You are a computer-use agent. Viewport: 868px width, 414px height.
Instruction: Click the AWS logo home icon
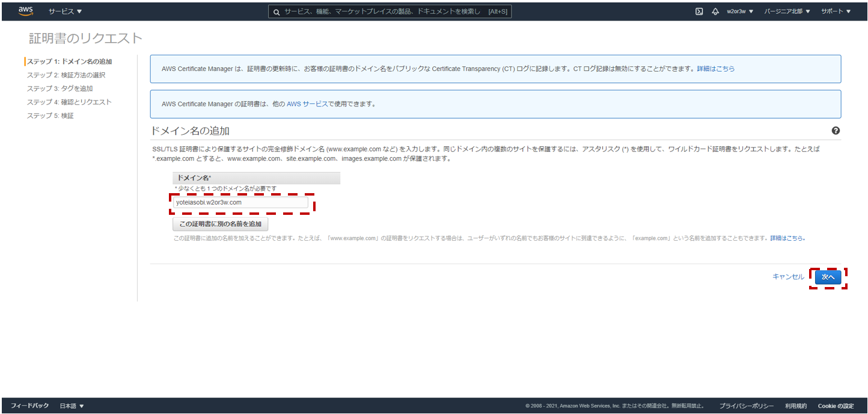click(26, 11)
